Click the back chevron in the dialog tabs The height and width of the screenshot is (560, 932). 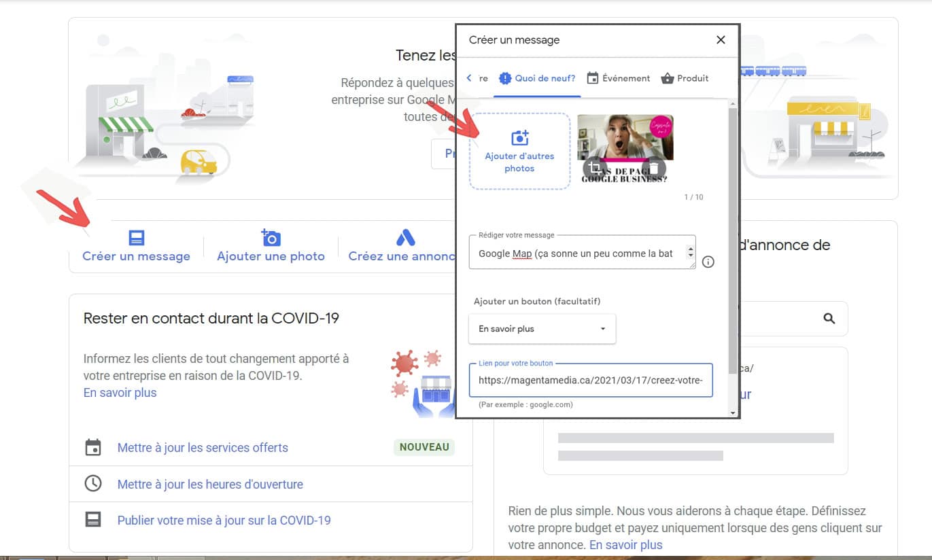click(470, 78)
